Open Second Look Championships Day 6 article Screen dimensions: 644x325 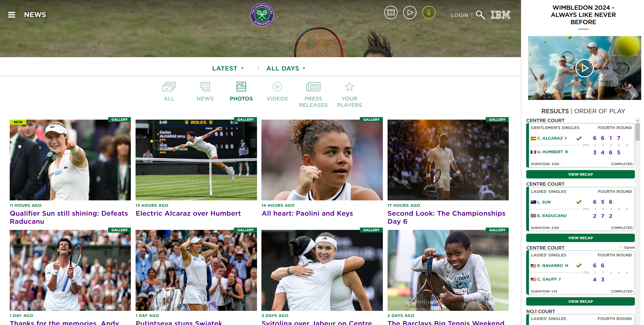pos(446,217)
